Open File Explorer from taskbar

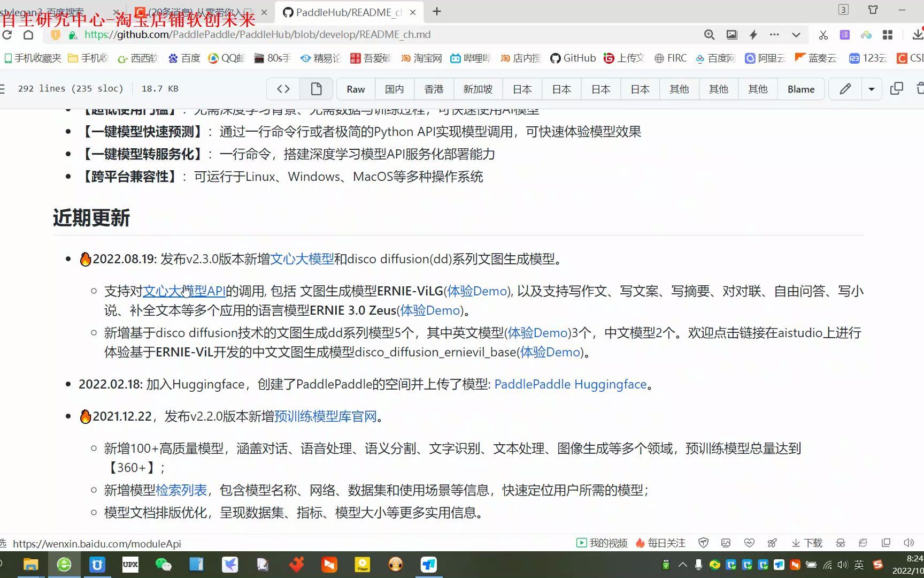pos(30,565)
